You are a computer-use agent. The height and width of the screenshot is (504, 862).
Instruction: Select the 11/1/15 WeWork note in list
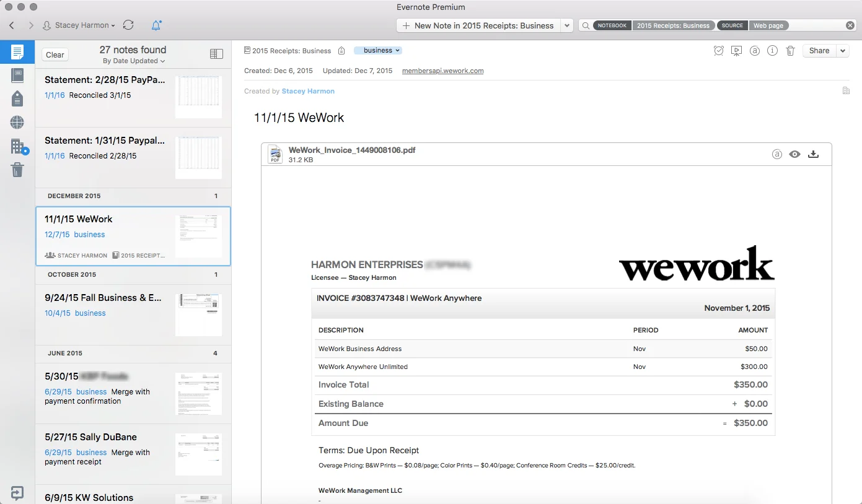(x=133, y=237)
